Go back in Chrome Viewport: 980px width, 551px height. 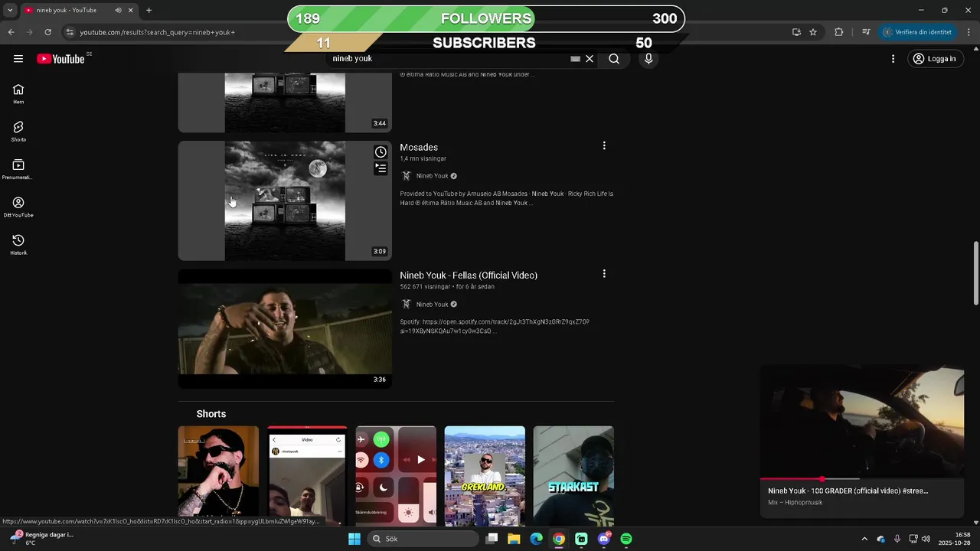(x=11, y=32)
